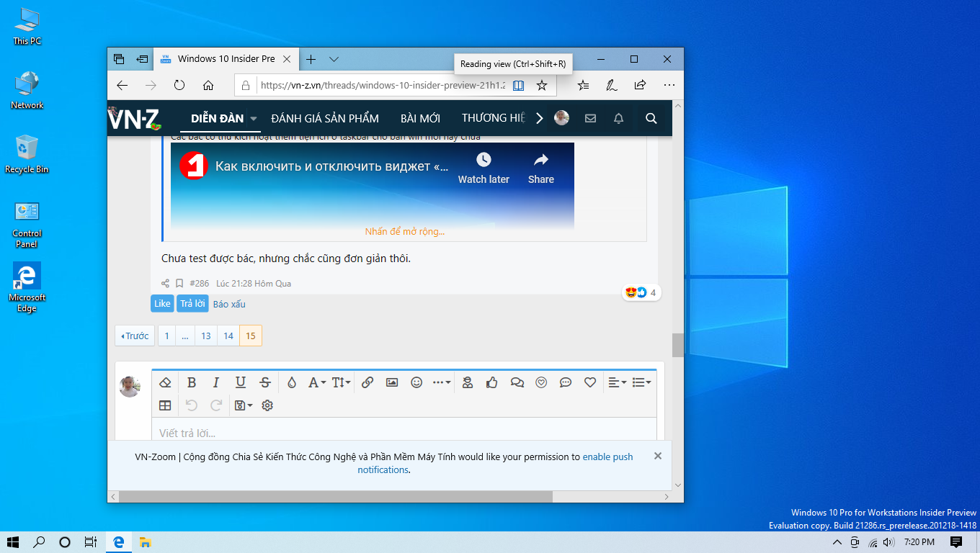Image resolution: width=980 pixels, height=553 pixels.
Task: Refresh the page in Edge
Action: 179,85
